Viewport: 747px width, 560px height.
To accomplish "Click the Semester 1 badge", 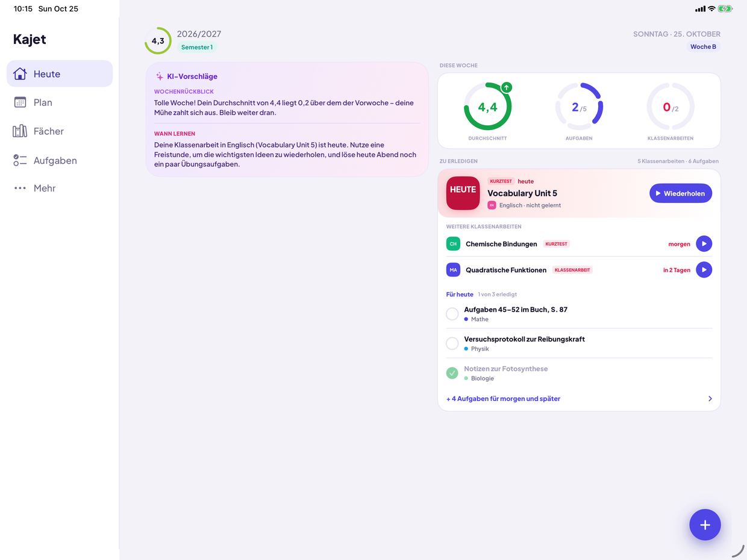I will 197,47.
